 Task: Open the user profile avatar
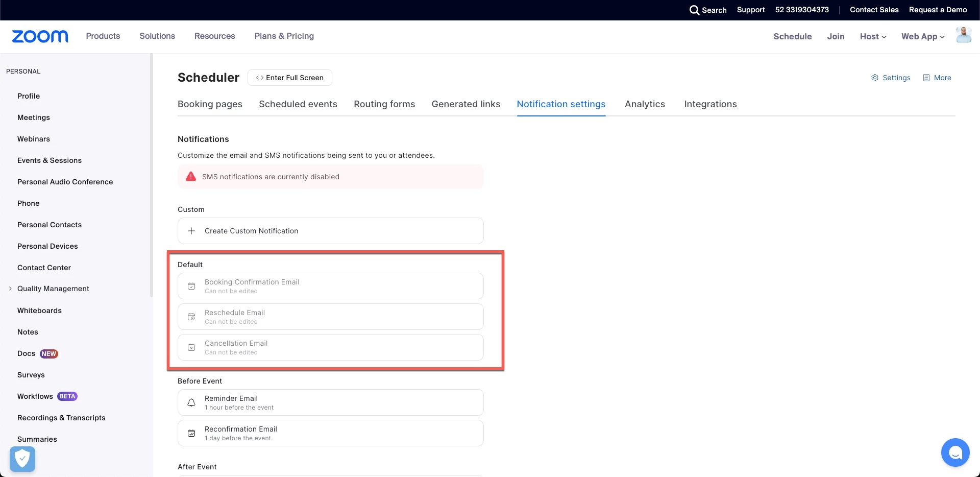[x=963, y=35]
